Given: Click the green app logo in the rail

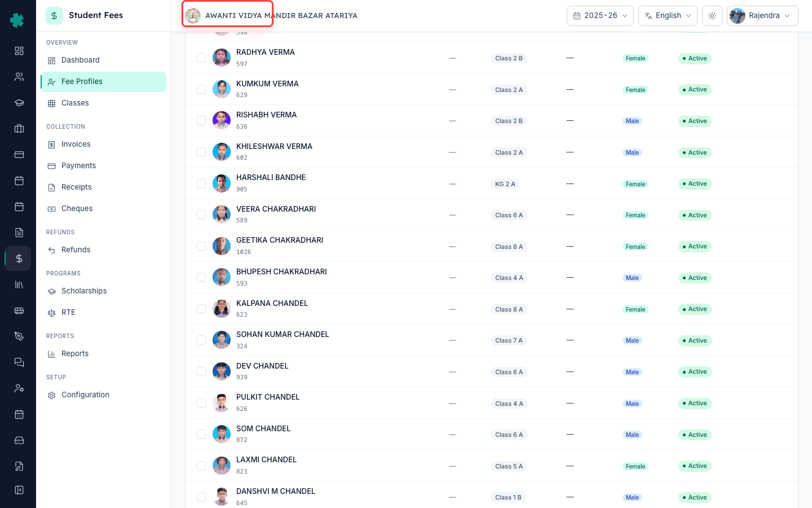Looking at the screenshot, I should click(x=17, y=20).
